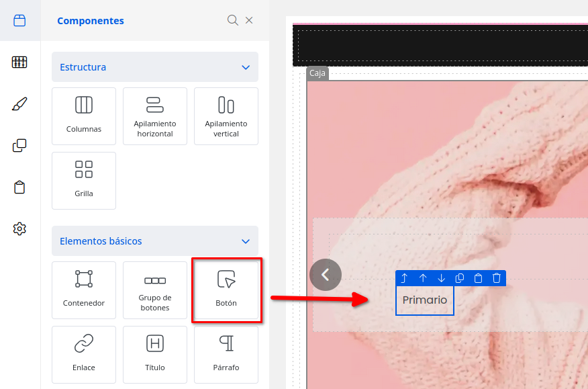The image size is (588, 389).
Task: Open the clipboard icon in left sidebar
Action: pyautogui.click(x=19, y=187)
